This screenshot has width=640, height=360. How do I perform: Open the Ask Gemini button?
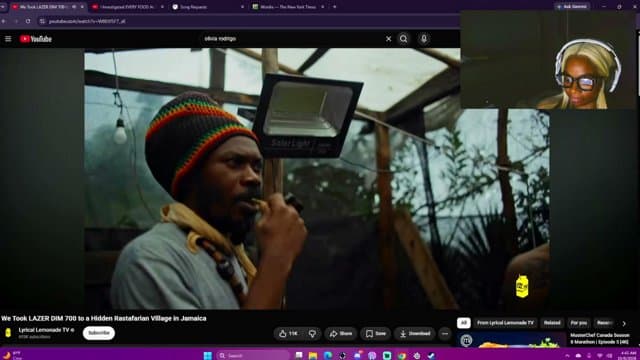click(572, 7)
